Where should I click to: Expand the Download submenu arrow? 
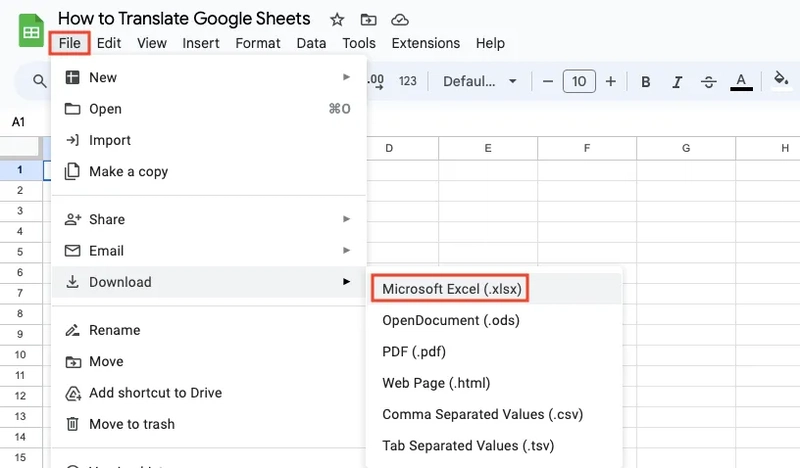(346, 281)
